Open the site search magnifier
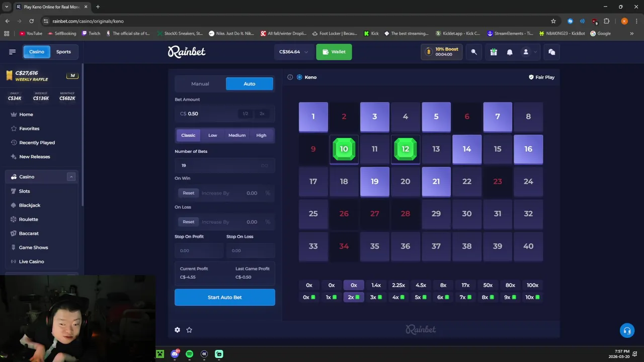This screenshot has width=644, height=362. point(474,52)
